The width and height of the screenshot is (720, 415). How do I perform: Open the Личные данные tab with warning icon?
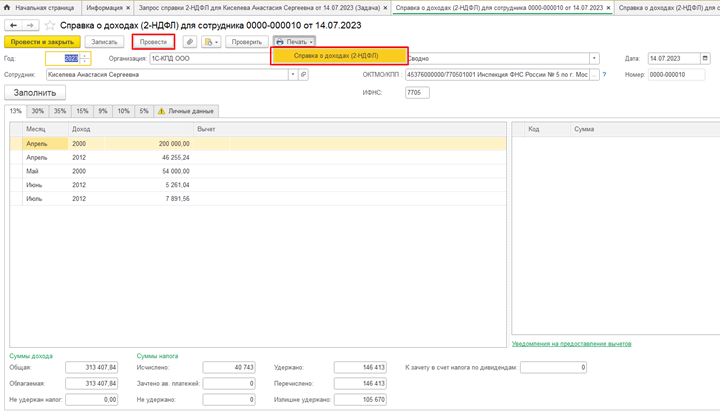(x=186, y=111)
